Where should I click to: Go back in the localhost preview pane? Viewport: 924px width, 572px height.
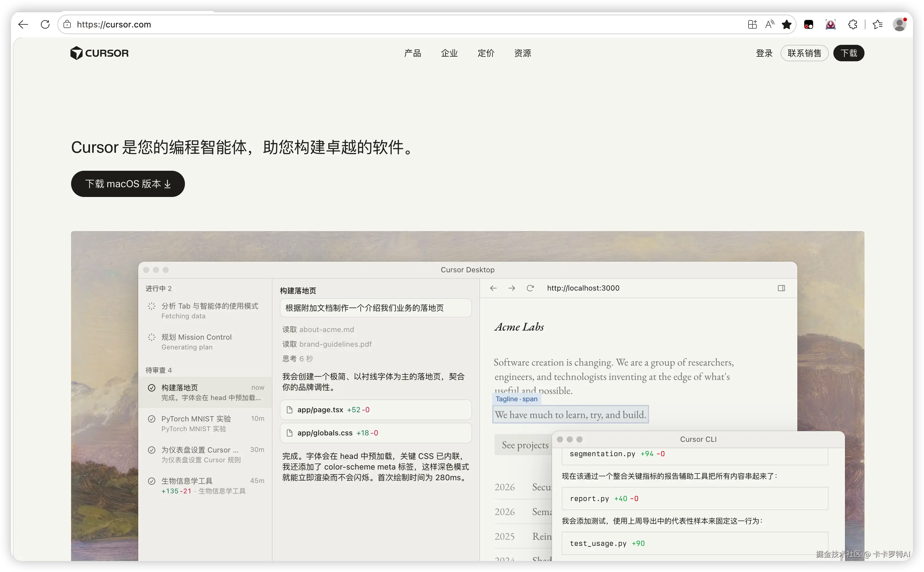click(493, 288)
